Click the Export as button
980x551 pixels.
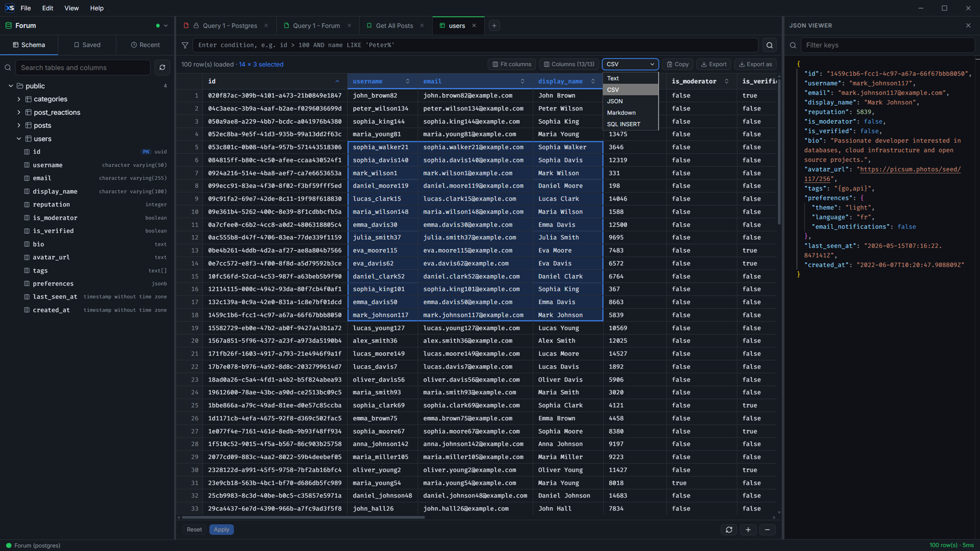coord(756,64)
